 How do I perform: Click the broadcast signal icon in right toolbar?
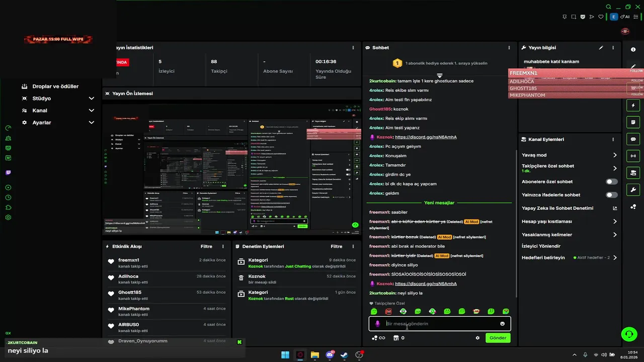pos(633,156)
